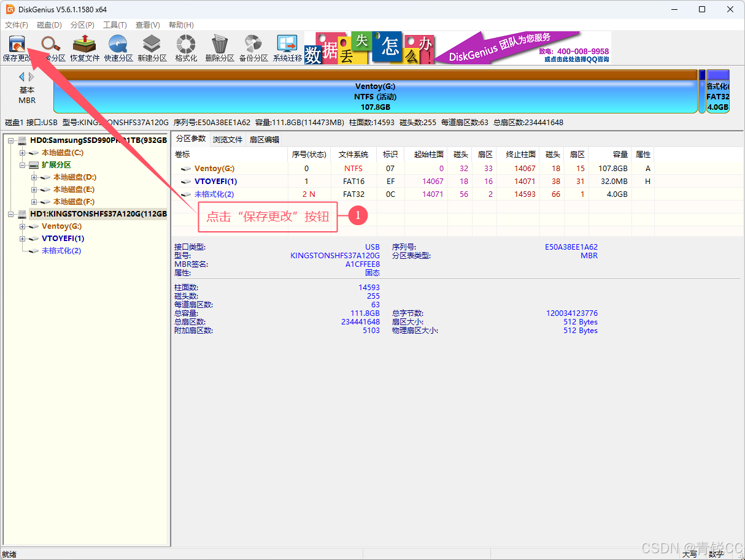Click the 属性 column header

643,155
